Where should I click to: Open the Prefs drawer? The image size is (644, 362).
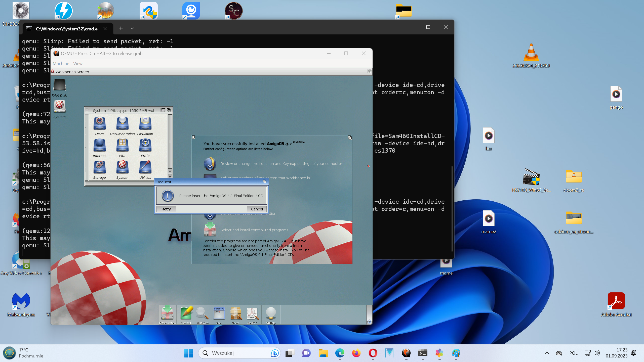[x=145, y=148]
